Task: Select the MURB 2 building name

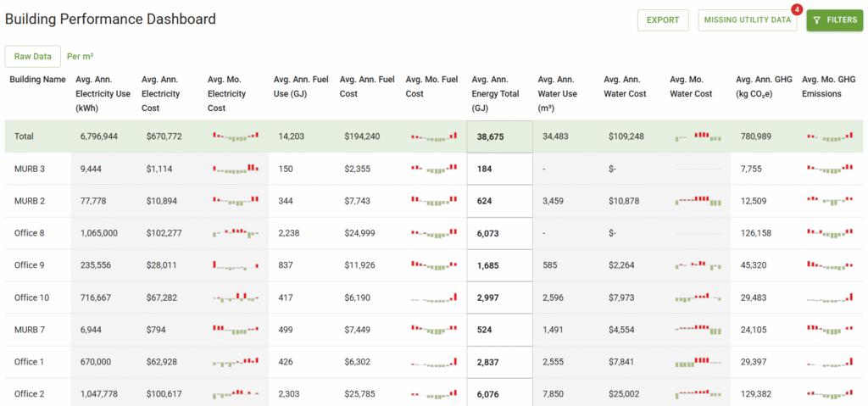Action: (30, 201)
